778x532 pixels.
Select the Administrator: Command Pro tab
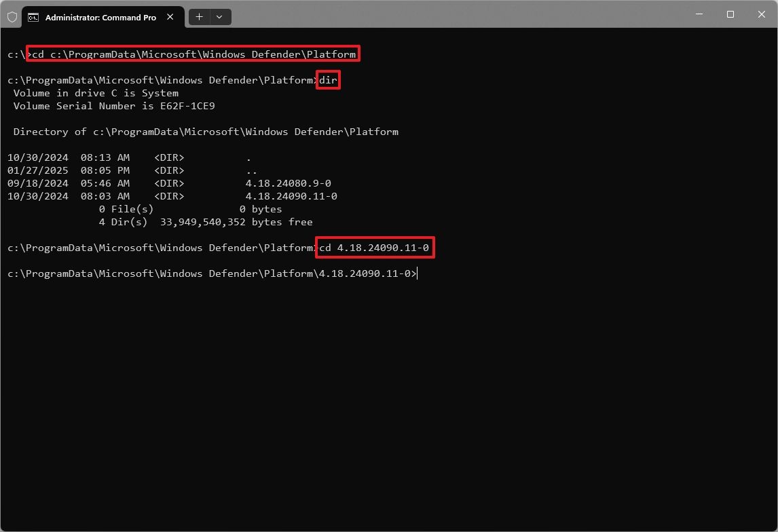(102, 17)
